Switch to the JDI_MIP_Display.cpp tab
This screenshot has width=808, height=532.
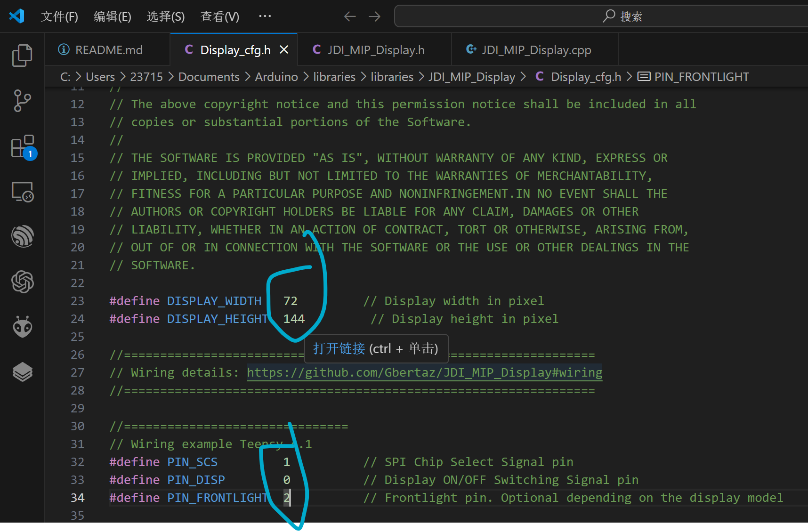tap(535, 49)
